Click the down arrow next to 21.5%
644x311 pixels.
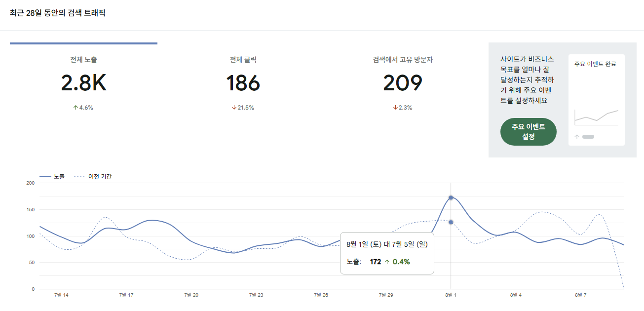[234, 108]
